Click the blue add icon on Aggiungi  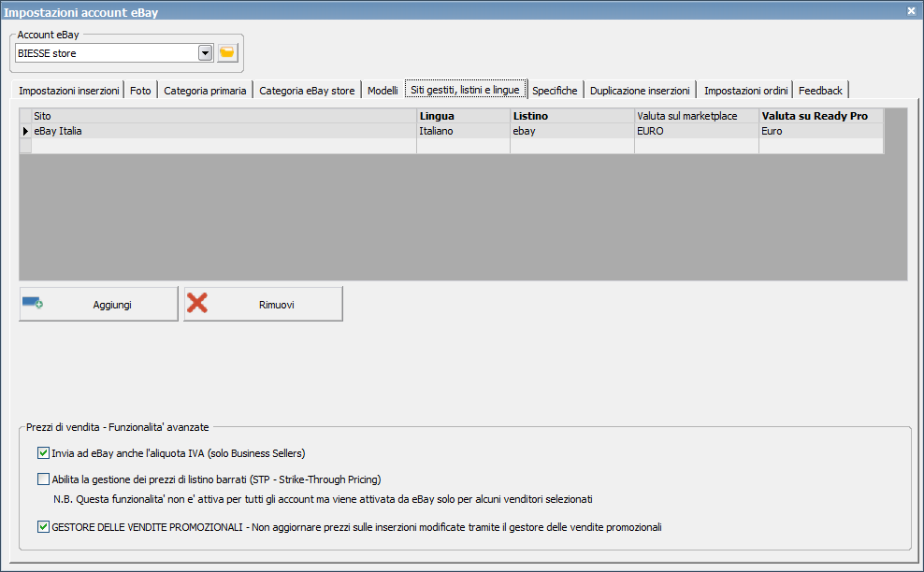(33, 303)
